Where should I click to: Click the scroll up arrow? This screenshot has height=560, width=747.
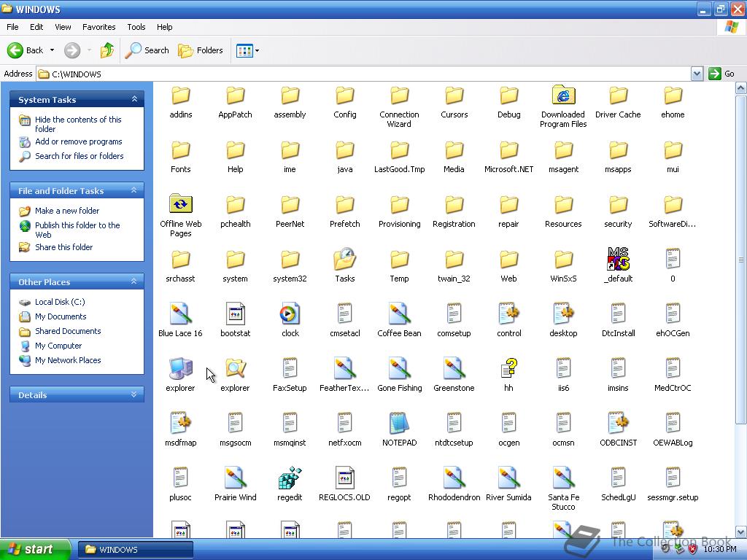pos(741,88)
